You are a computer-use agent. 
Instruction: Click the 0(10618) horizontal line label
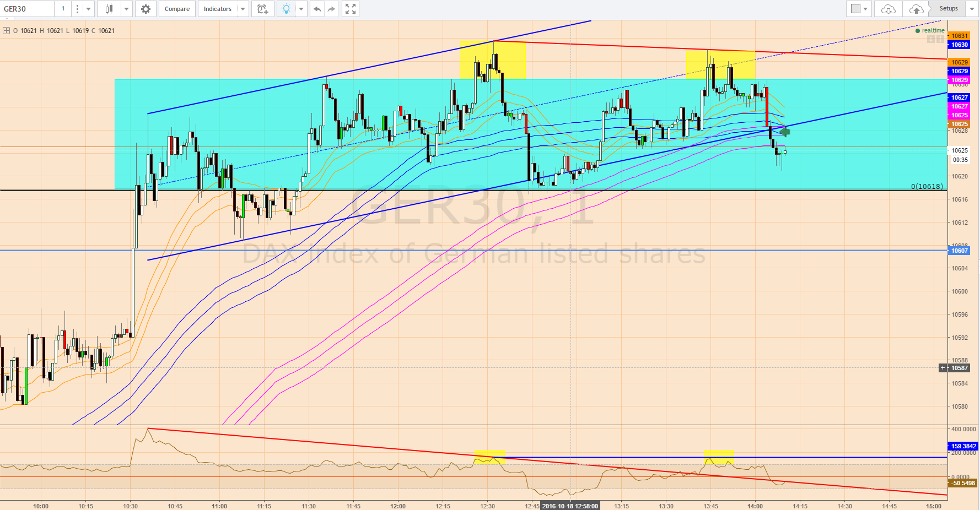927,186
